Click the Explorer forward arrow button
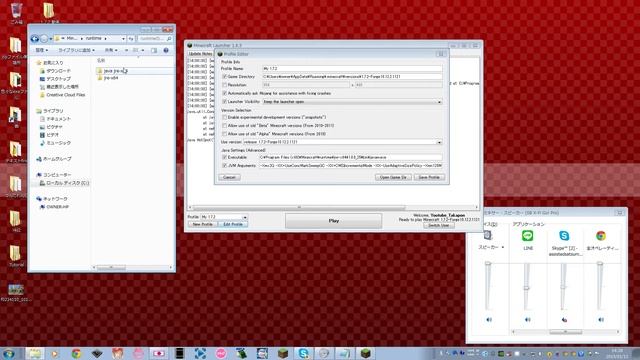 click(x=44, y=39)
